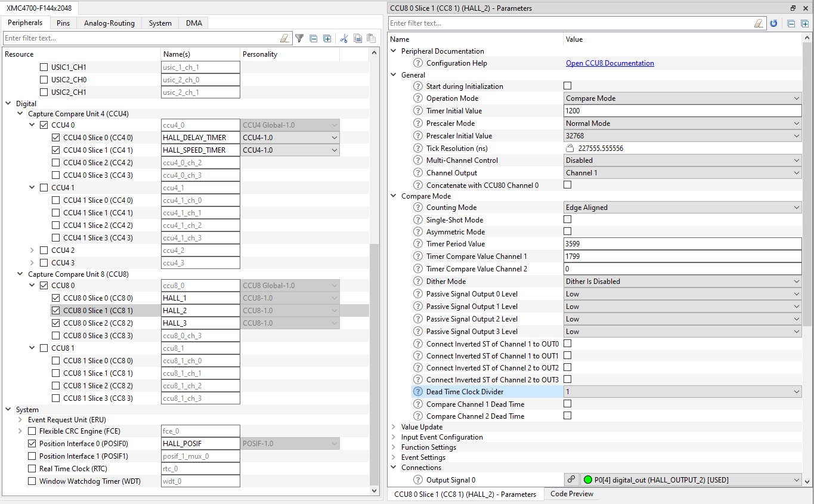
Task: Uncheck the CCU8 0 Slice 2 (CC8 2) HALL_3 checkbox
Action: [x=55, y=323]
